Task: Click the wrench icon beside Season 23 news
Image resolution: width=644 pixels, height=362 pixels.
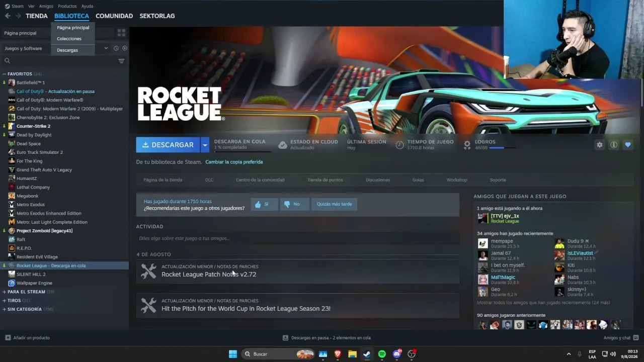Action: coord(148,305)
